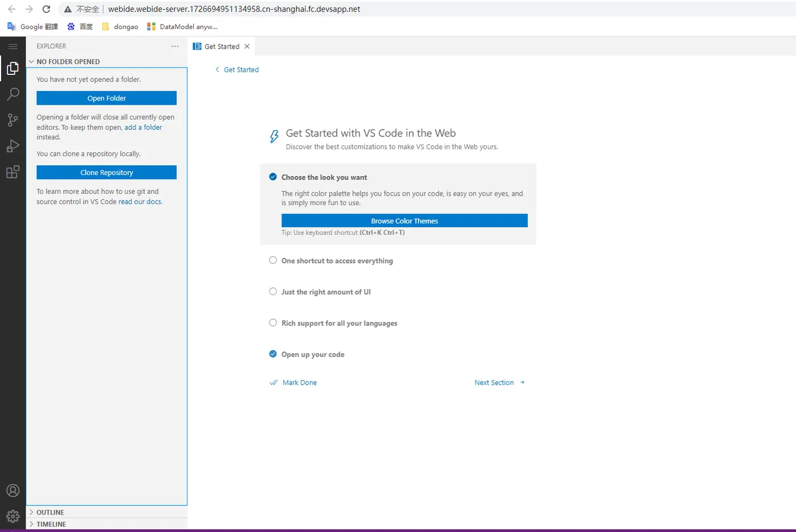Click the not-secure warning icon in address bar
The height and width of the screenshot is (532, 796).
pos(68,9)
